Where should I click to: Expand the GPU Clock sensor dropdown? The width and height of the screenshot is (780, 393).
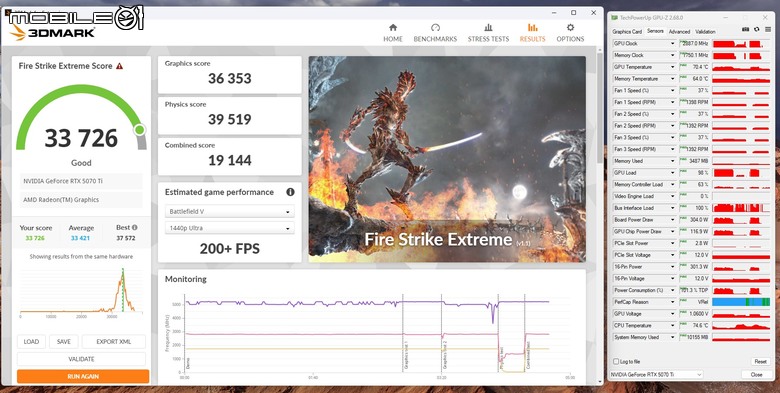(x=673, y=44)
